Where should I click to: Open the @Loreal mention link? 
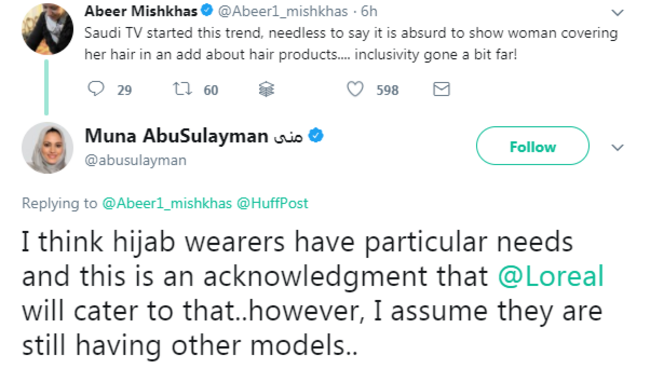(x=551, y=276)
